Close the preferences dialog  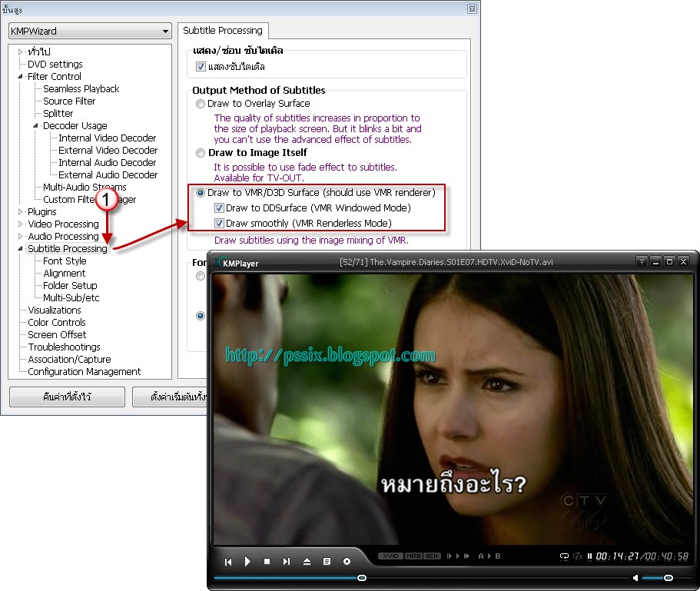click(x=472, y=9)
